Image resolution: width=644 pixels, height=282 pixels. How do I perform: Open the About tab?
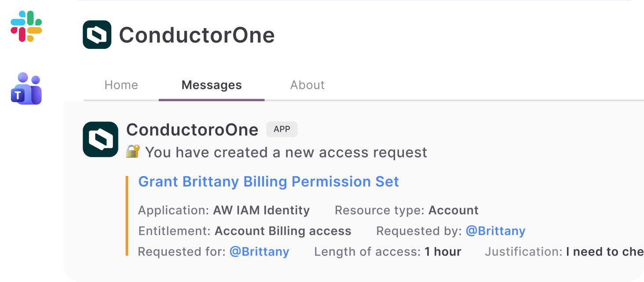coord(307,85)
